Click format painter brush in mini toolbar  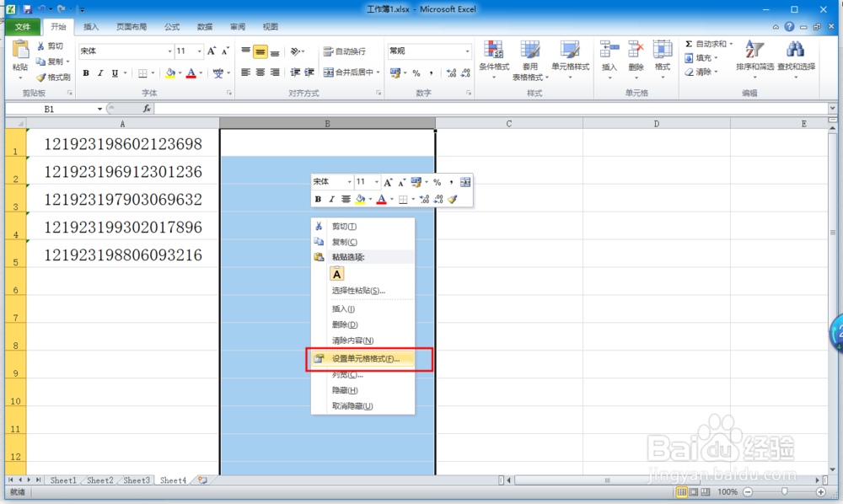(x=453, y=200)
